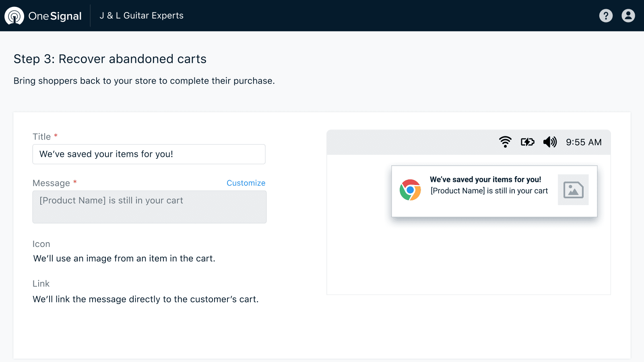Click the Icon section description text

[124, 259]
